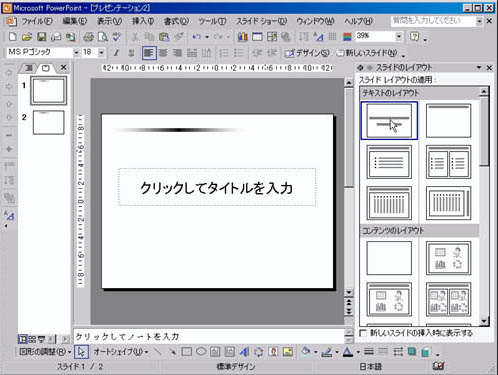Switch to slide sorter view button
The height and width of the screenshot is (375, 498).
(x=32, y=339)
